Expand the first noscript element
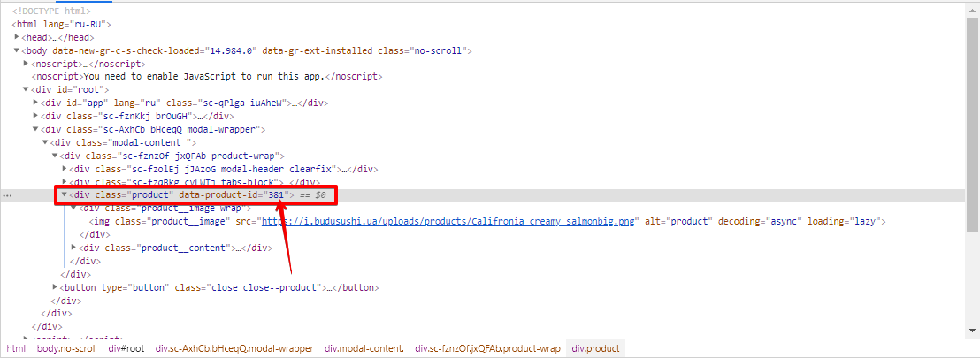The image size is (980, 358). point(27,65)
